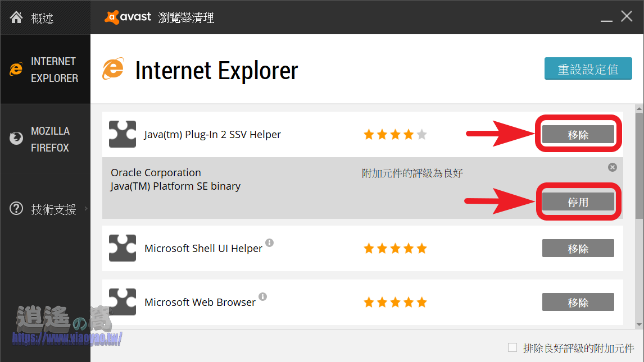The height and width of the screenshot is (362, 644).
Task: Select the Mozilla Firefox sidebar icon
Action: tap(16, 138)
